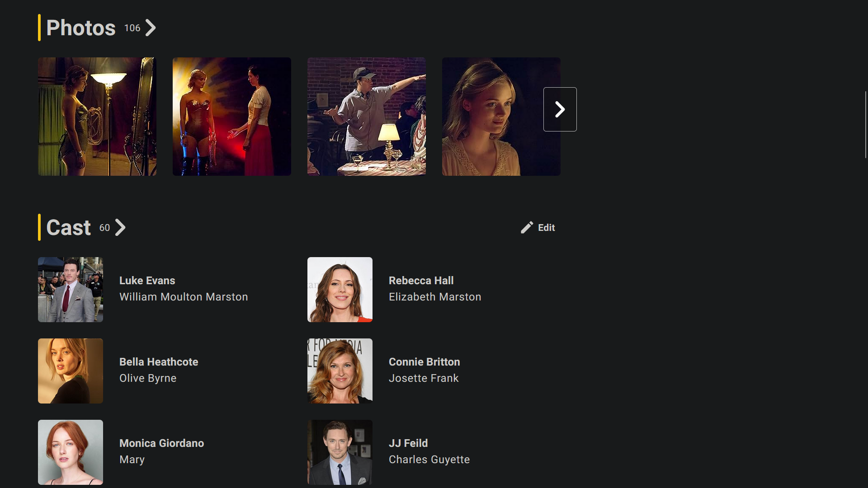The width and height of the screenshot is (868, 488).
Task: Expand the Cast section chevron
Action: pyautogui.click(x=120, y=228)
